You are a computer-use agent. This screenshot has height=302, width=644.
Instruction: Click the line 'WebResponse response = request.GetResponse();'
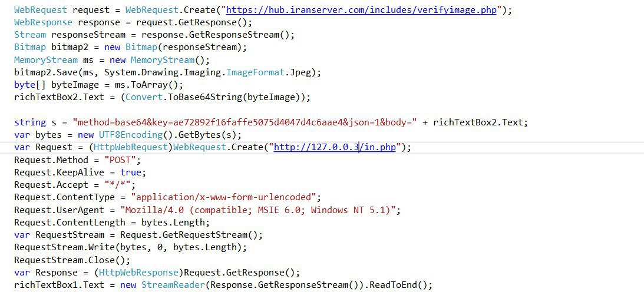click(134, 22)
